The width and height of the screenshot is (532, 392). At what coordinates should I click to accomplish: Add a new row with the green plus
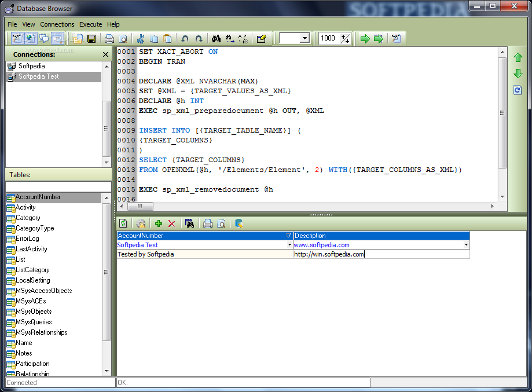(x=159, y=224)
